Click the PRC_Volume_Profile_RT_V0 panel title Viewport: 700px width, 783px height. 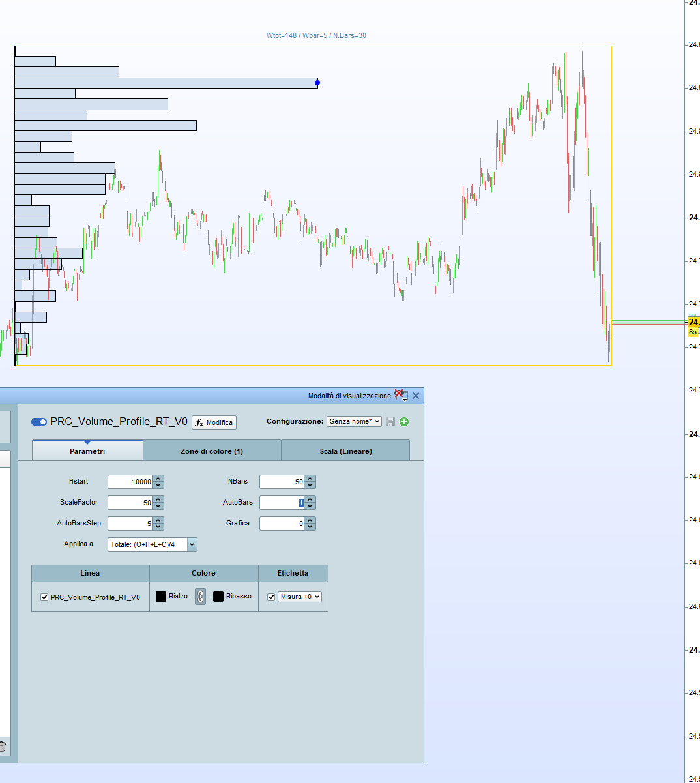pyautogui.click(x=119, y=422)
